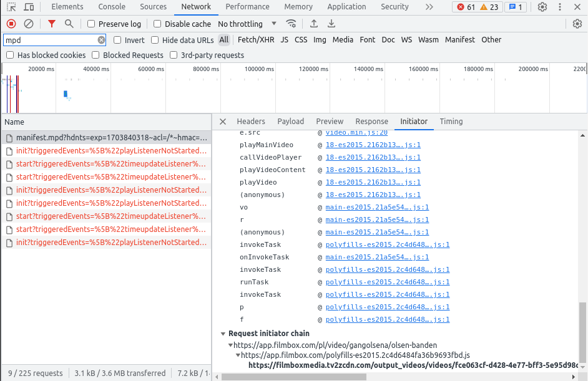The height and width of the screenshot is (381, 588).
Task: Filter requests by Img type
Action: [x=320, y=40]
